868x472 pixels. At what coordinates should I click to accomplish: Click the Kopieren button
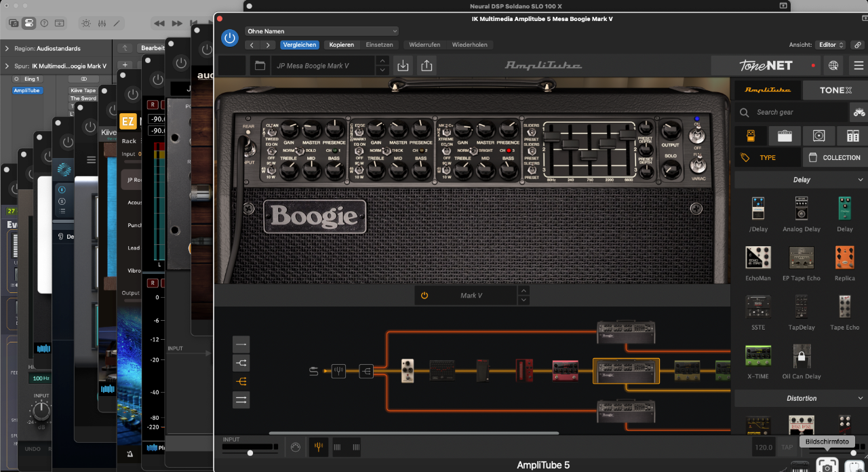[342, 45]
